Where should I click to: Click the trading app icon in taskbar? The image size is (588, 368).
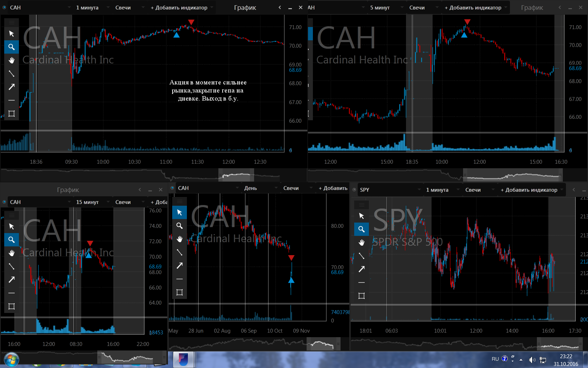tap(183, 360)
